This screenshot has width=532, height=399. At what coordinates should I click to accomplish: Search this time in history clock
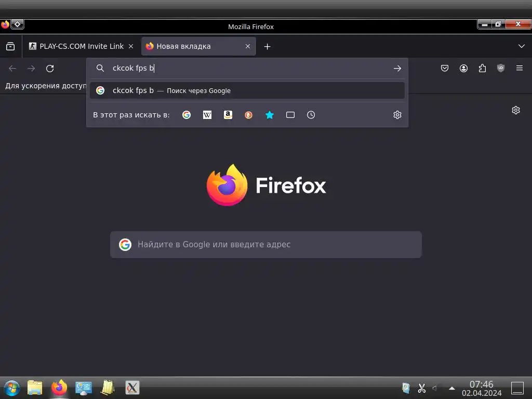coord(311,115)
